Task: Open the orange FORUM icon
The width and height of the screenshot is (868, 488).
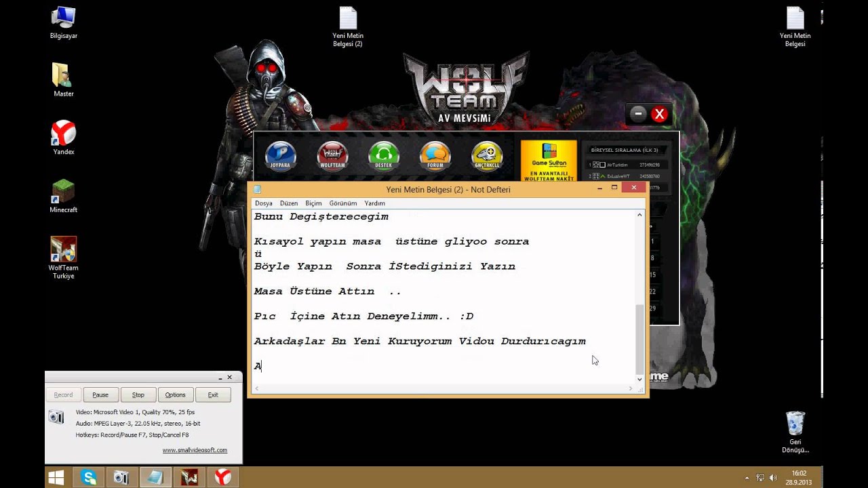Action: [x=435, y=156]
